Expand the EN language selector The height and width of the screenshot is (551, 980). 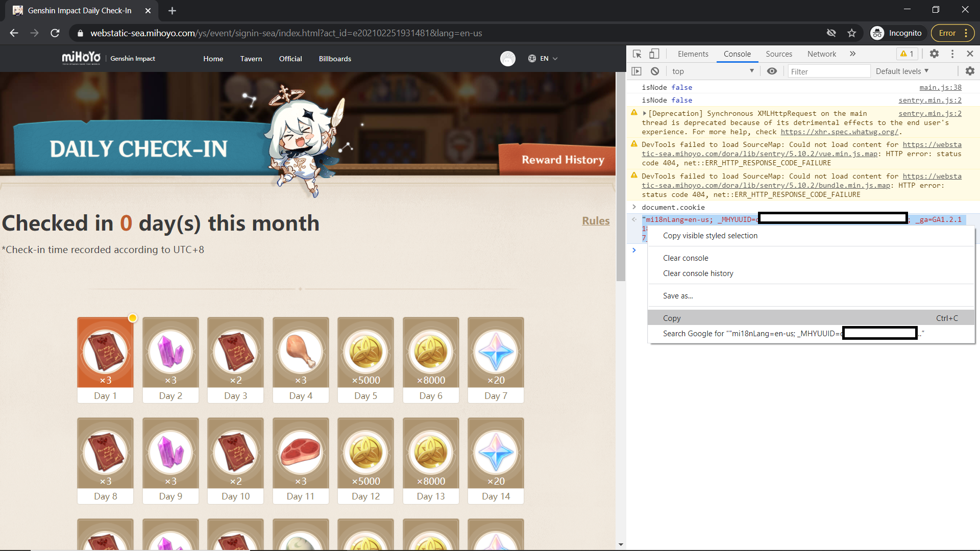tap(543, 59)
